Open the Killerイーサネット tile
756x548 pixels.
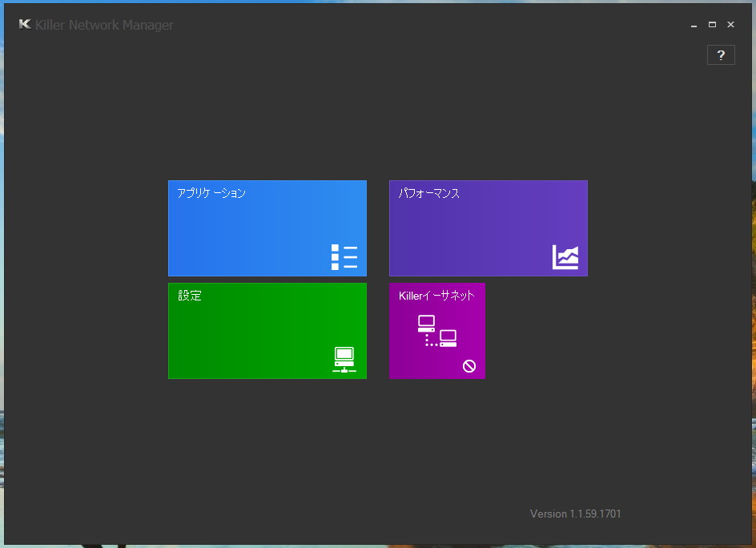(x=436, y=331)
